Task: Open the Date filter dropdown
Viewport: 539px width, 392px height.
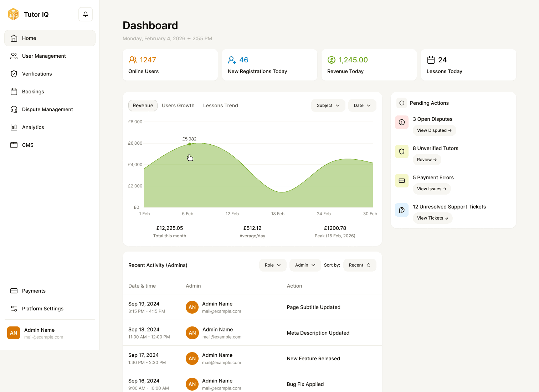Action: click(362, 105)
